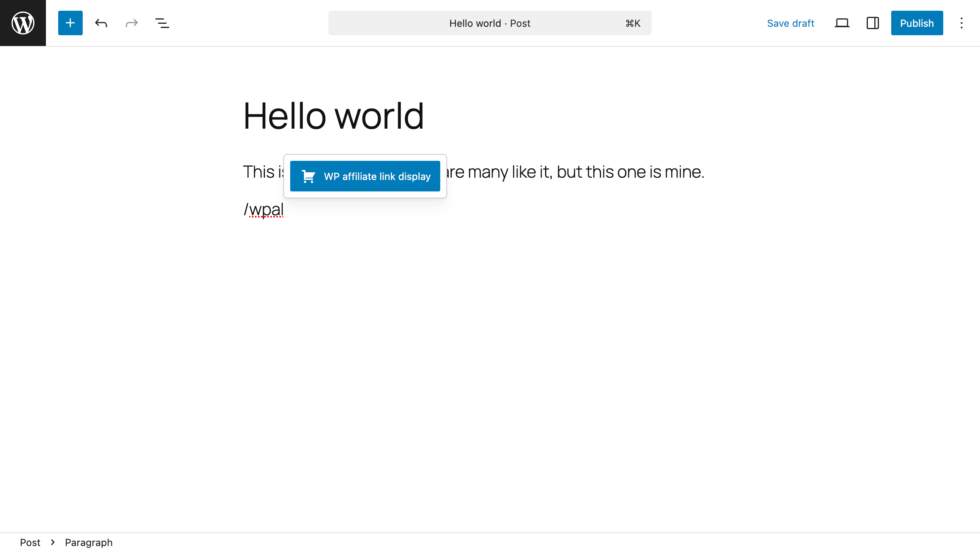
Task: Open the Options three-dot menu
Action: tap(961, 23)
